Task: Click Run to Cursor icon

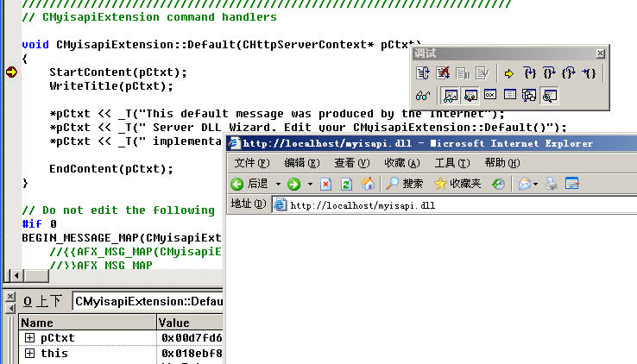Action: 589,73
